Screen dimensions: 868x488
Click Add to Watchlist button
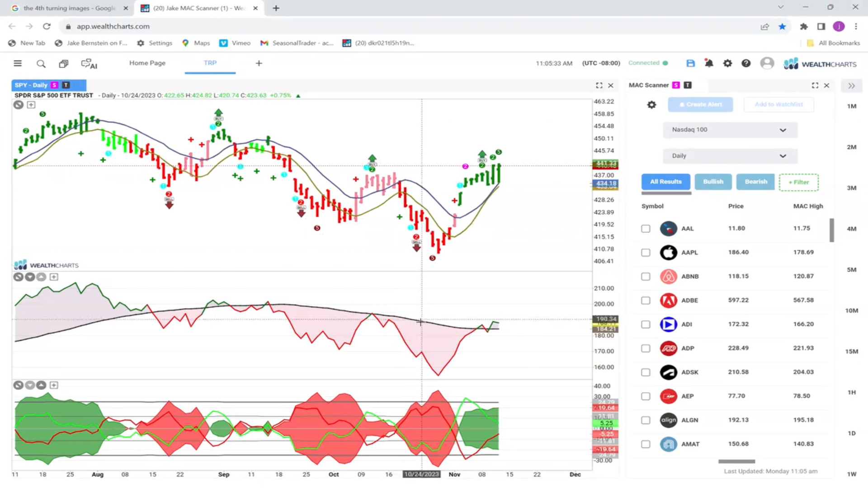pos(779,104)
